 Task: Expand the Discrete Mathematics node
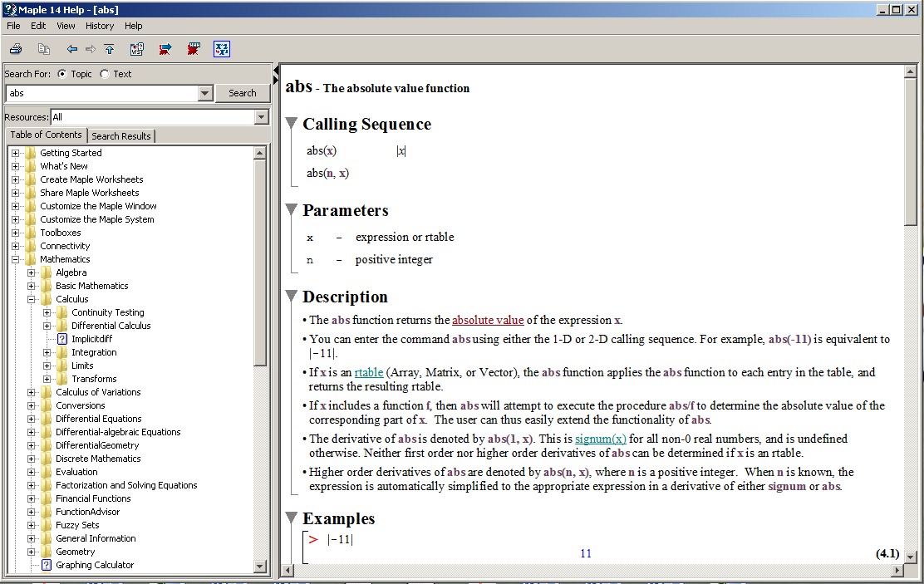[32, 459]
